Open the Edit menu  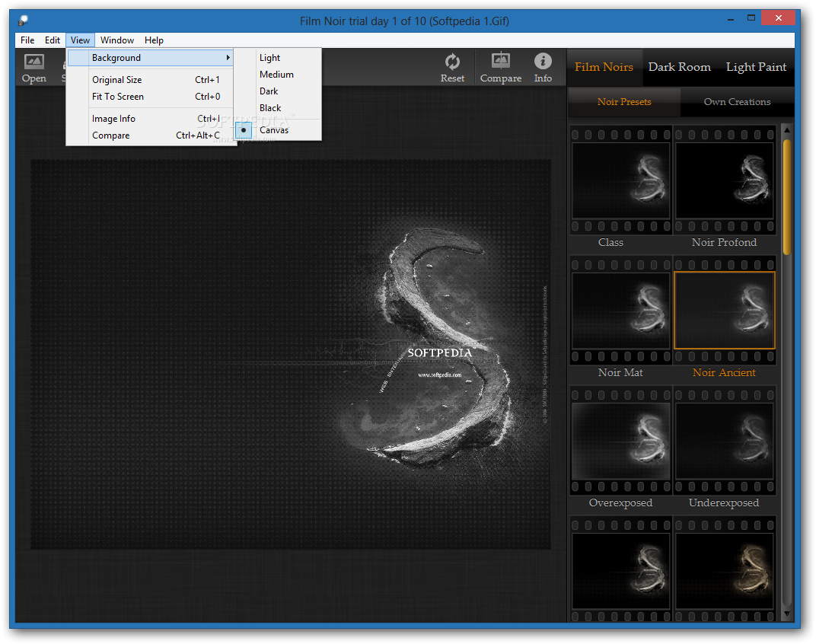(x=52, y=40)
